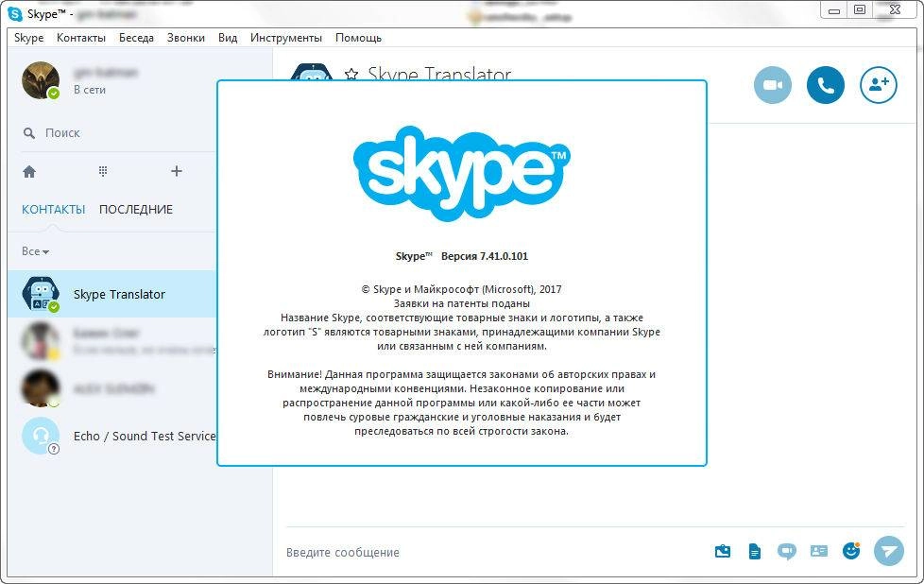Click the copyright Microsoft 2017 line
Screen dimensions: 924x584
point(461,289)
